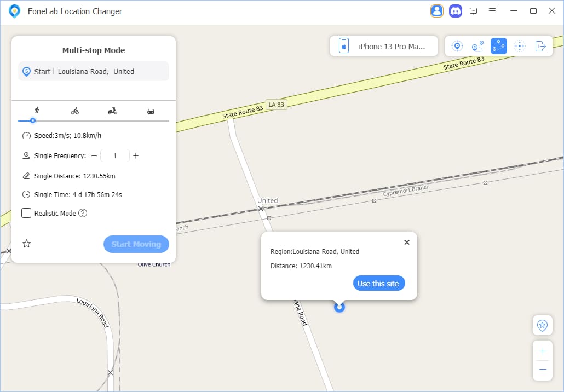Choose the walking speed icon
This screenshot has width=564, height=392.
[37, 111]
